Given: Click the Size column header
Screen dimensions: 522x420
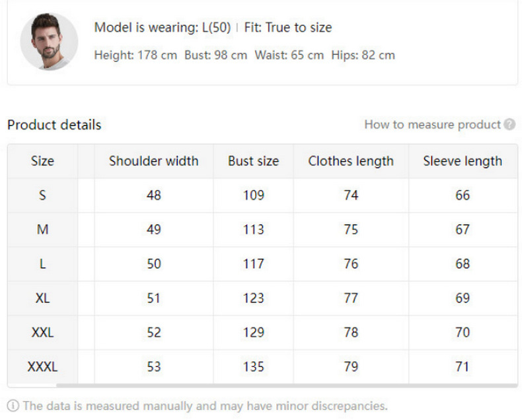Looking at the screenshot, I should (42, 161).
